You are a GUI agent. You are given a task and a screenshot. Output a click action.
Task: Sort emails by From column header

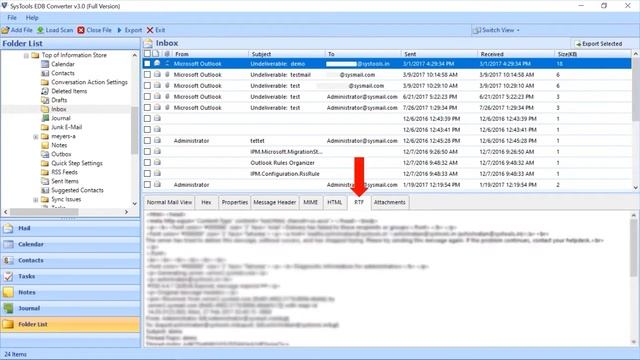point(210,54)
